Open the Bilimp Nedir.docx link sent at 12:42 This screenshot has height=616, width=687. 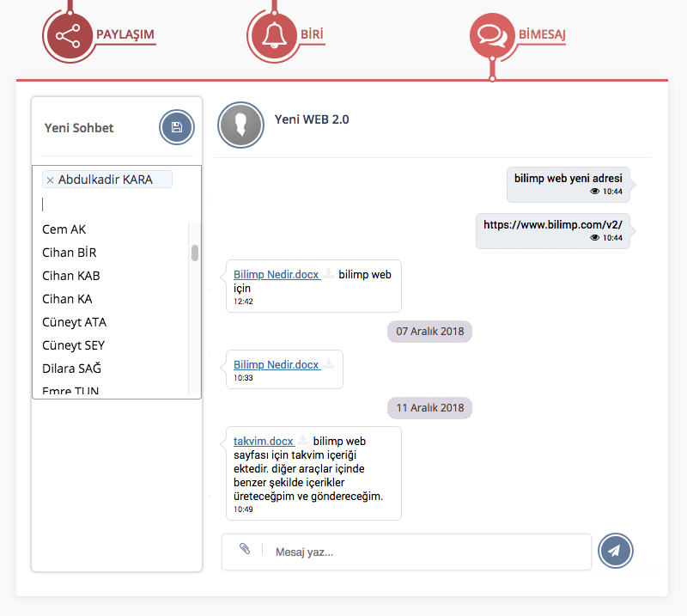[276, 275]
